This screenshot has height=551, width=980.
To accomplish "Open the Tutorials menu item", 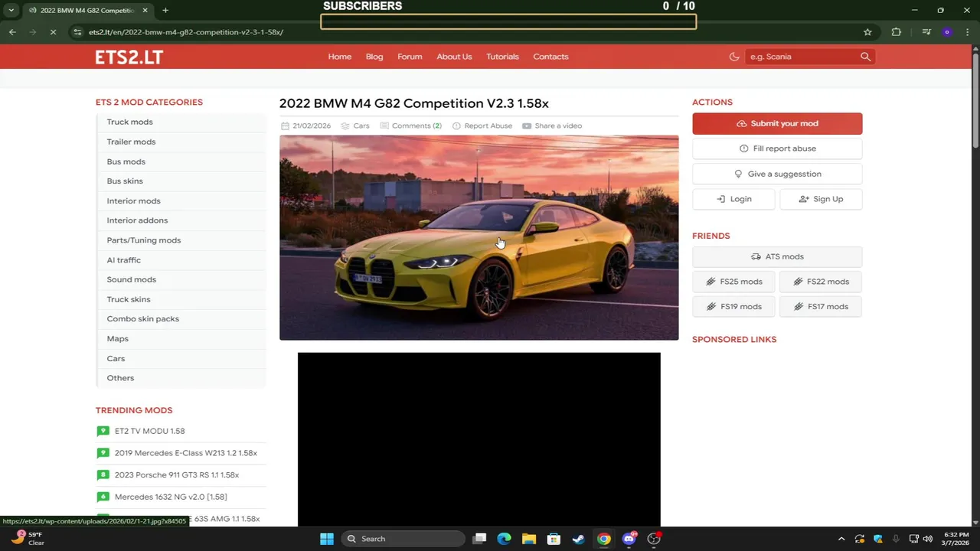I will [502, 57].
